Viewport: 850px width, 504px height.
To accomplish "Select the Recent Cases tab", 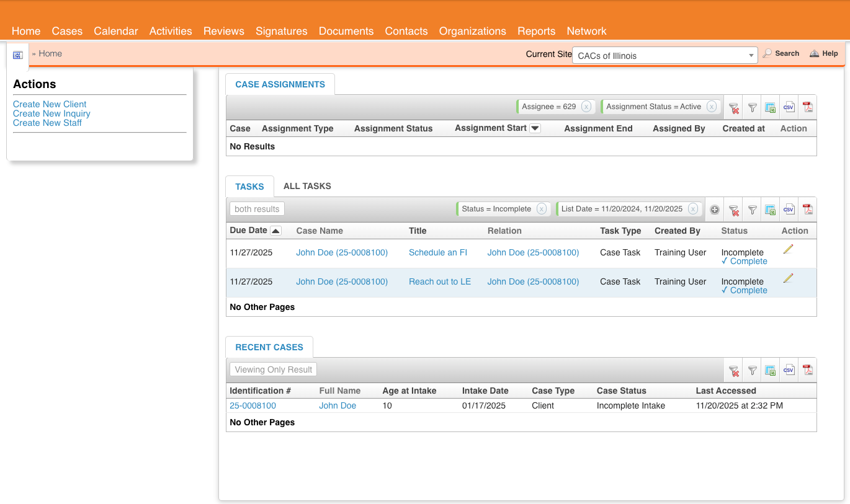I will point(269,347).
